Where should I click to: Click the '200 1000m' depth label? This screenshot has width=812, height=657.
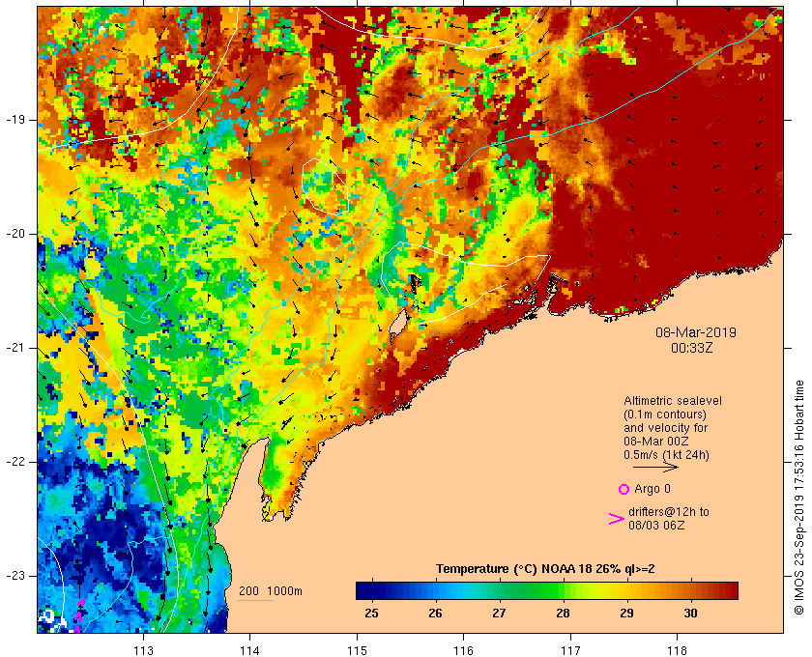click(271, 591)
